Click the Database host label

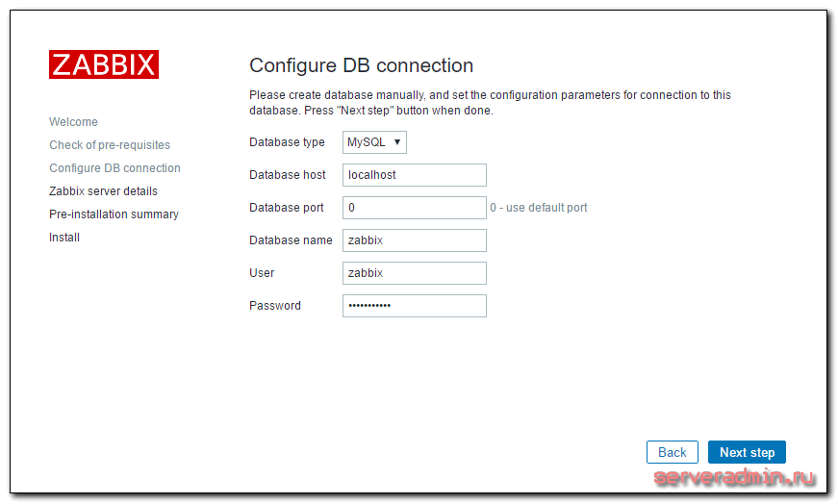click(x=287, y=175)
